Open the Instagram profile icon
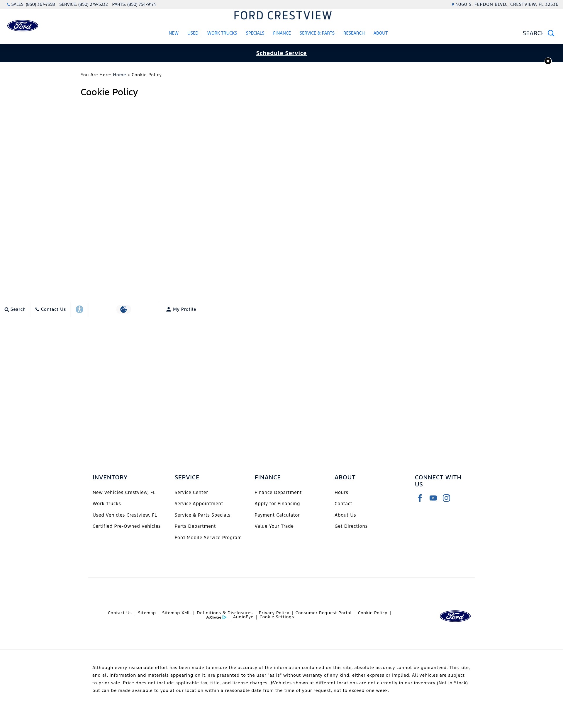The width and height of the screenshot is (563, 728). (446, 498)
